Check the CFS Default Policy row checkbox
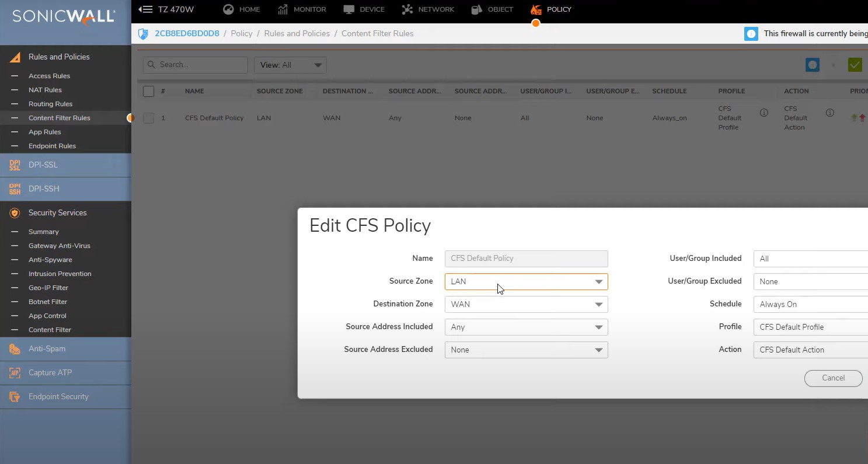 coord(148,118)
